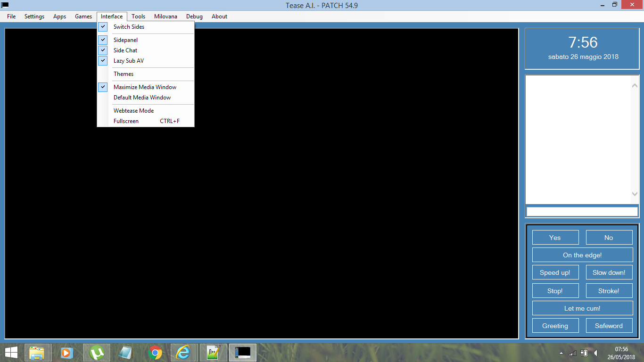This screenshot has height=362, width=644.
Task: Uncheck the Sidepanel option
Action: 146,40
